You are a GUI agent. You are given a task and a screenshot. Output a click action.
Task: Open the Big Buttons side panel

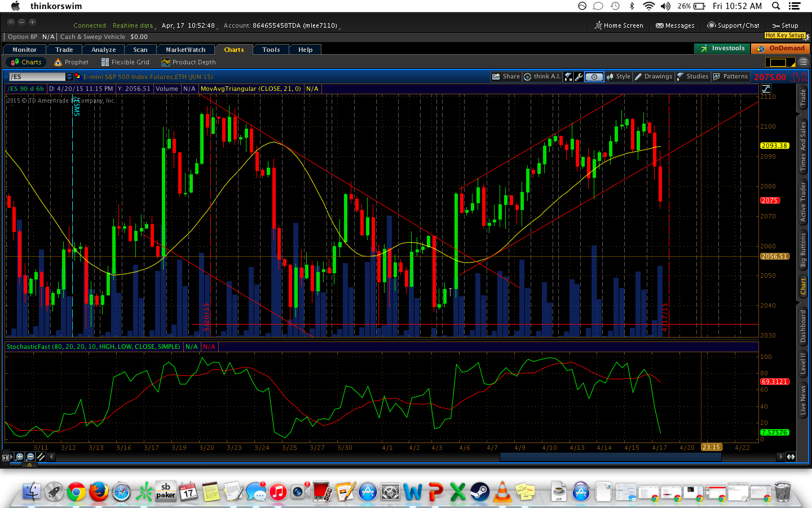coord(803,250)
